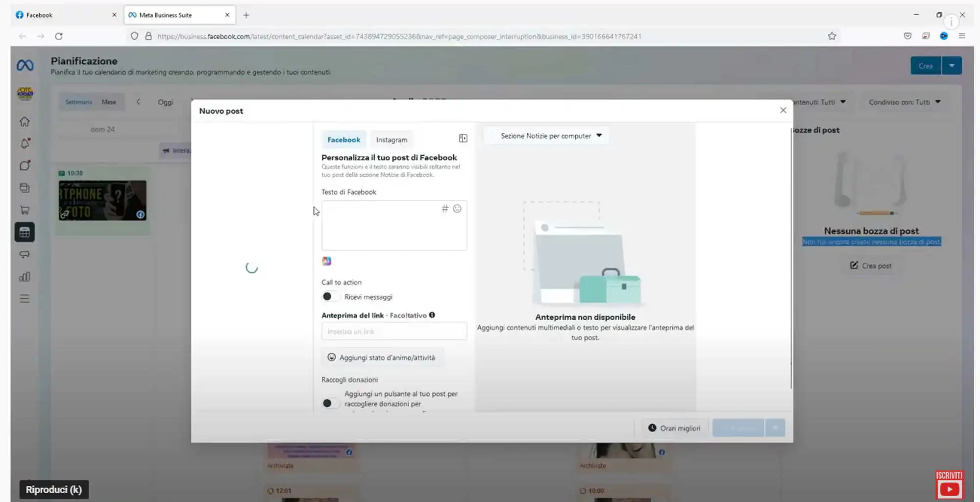Open the emoji picker in text box

tap(457, 209)
